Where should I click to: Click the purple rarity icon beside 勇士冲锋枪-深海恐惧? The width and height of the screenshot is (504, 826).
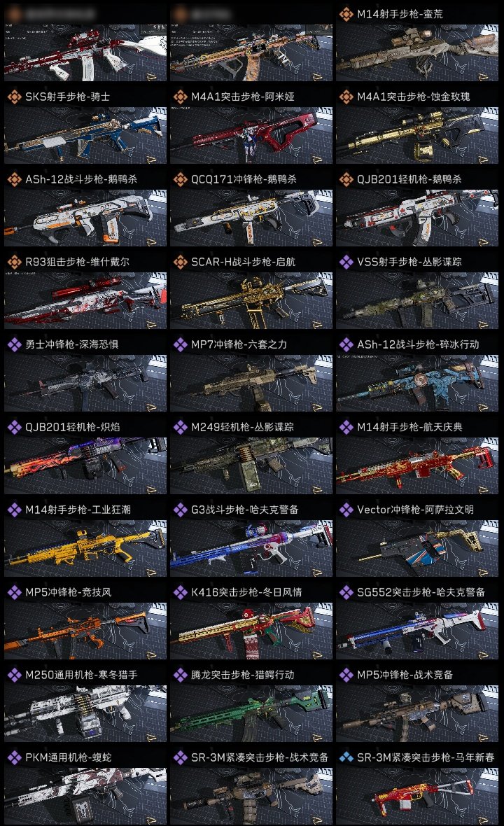click(x=14, y=344)
